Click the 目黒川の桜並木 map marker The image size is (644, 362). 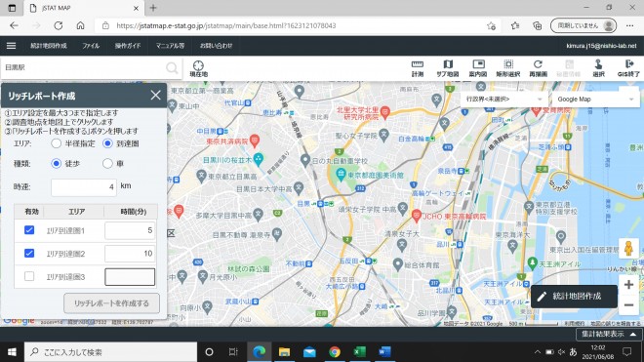(x=259, y=159)
